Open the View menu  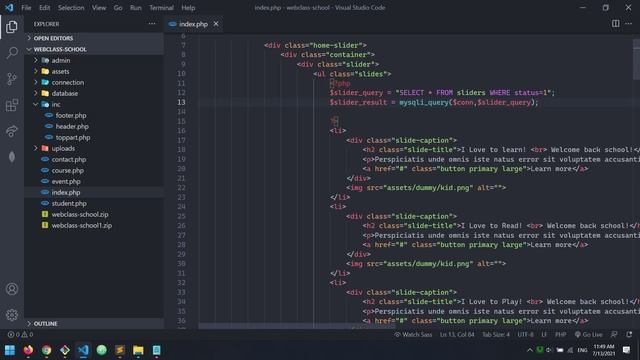pyautogui.click(x=99, y=8)
